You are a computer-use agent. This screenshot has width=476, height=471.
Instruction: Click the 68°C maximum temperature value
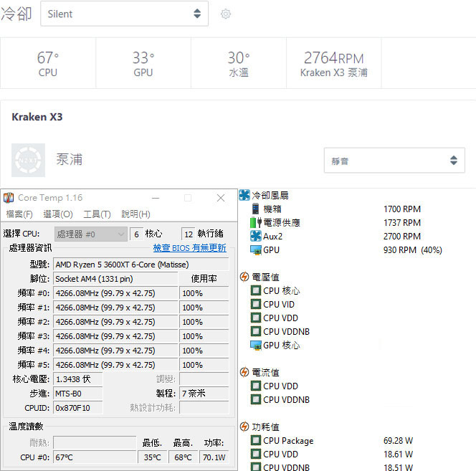click(x=183, y=457)
